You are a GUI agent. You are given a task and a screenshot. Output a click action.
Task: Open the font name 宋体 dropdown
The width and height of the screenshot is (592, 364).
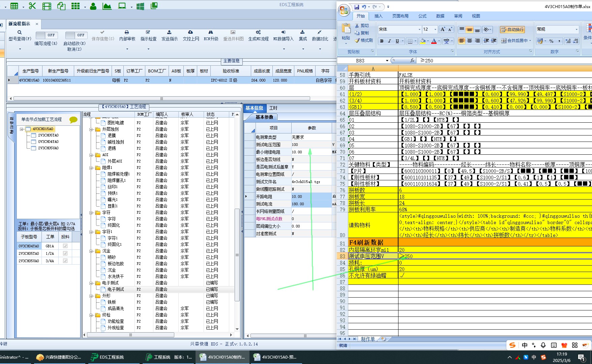coord(419,30)
